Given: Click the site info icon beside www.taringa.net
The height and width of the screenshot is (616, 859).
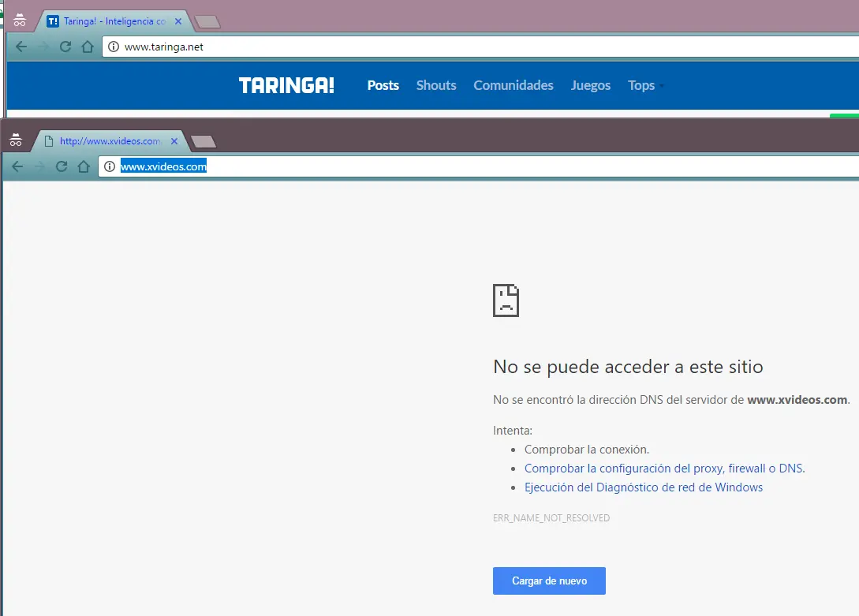Looking at the screenshot, I should pos(114,47).
